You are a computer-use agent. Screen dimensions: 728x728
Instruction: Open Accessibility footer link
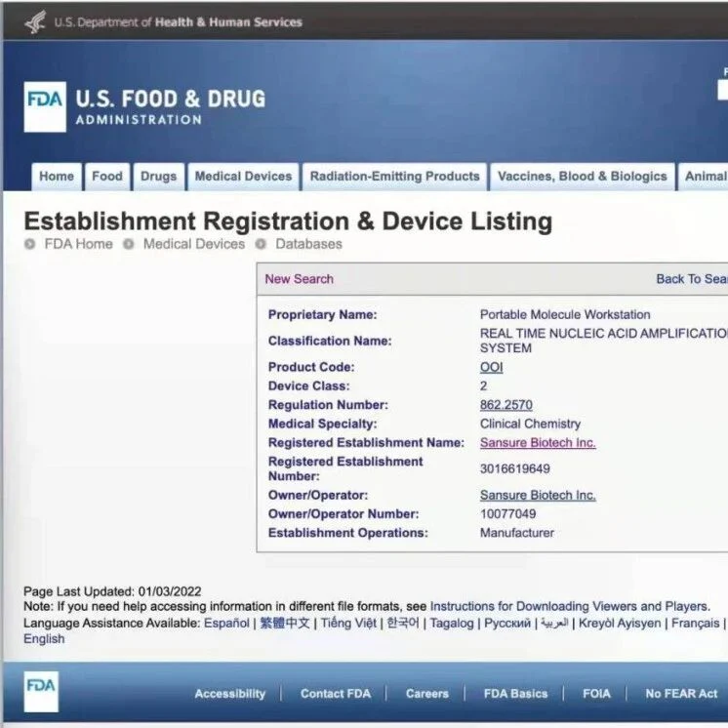230,694
